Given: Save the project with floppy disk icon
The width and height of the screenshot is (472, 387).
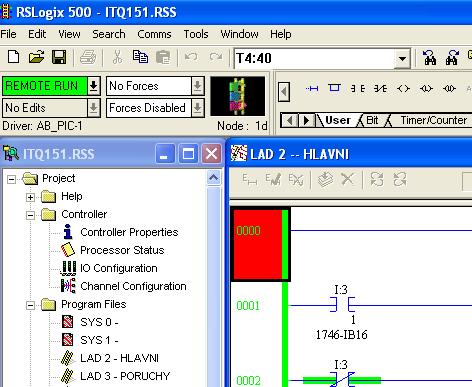Looking at the screenshot, I should point(59,57).
